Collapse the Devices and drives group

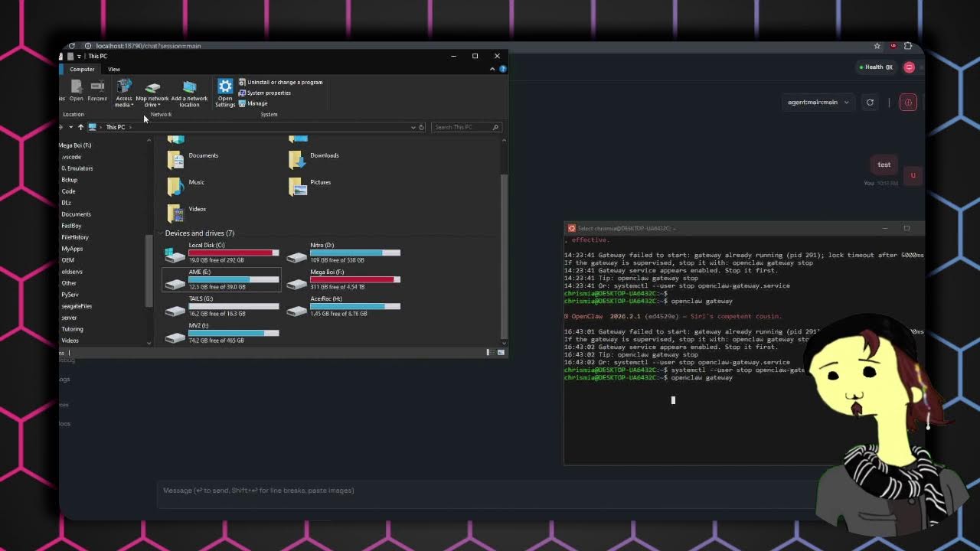click(162, 233)
